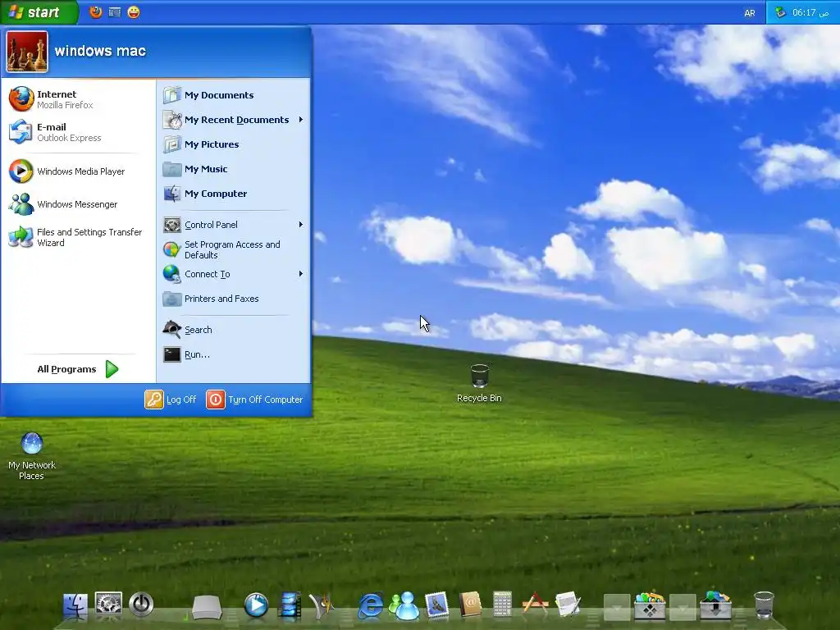Open the eagle stamp Mail dock icon
The image size is (840, 630).
436,605
